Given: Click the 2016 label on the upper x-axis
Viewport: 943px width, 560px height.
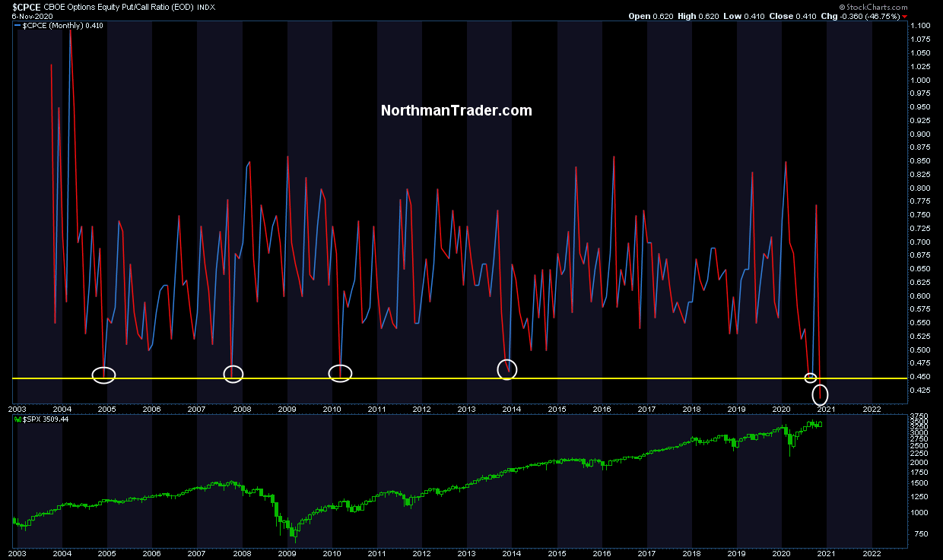Looking at the screenshot, I should [602, 409].
